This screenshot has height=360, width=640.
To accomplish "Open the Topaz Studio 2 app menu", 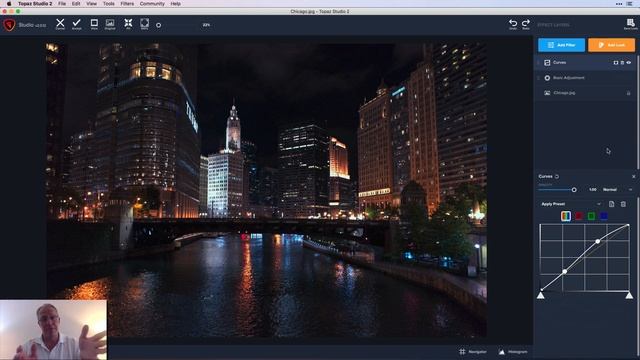I will (35, 4).
